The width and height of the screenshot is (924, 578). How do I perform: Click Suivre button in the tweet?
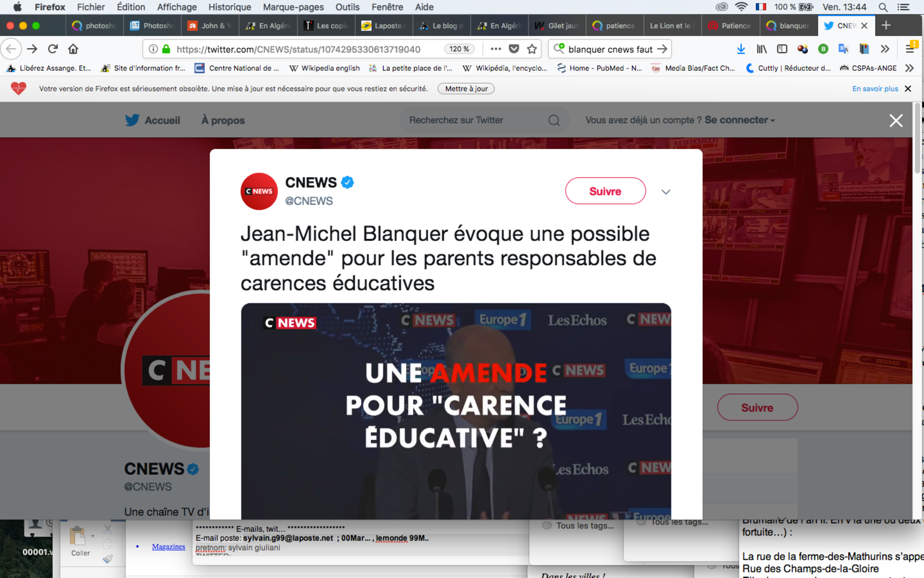(605, 191)
